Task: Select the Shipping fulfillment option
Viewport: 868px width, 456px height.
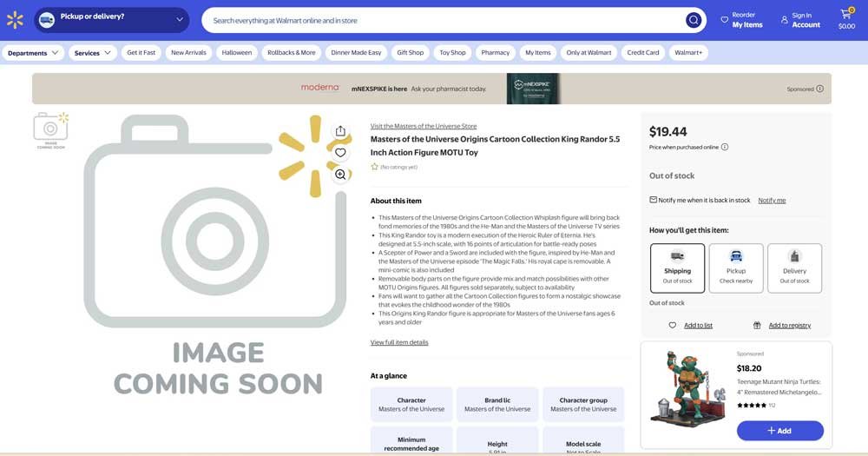Action: (x=678, y=268)
